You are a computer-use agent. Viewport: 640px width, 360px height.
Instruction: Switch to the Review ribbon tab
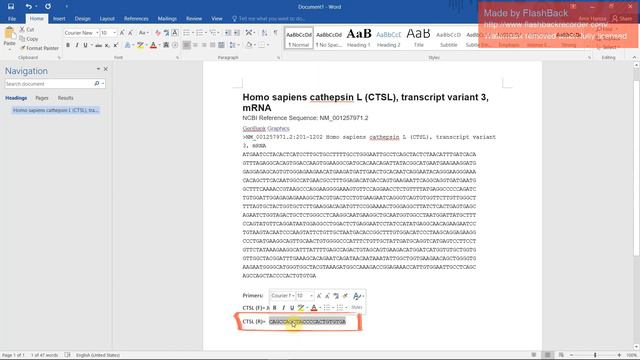pyautogui.click(x=194, y=19)
